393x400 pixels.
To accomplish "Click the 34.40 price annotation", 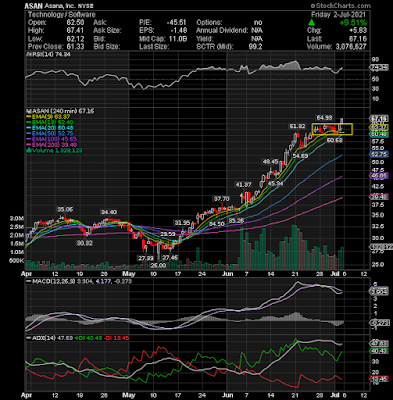I will pos(109,212).
